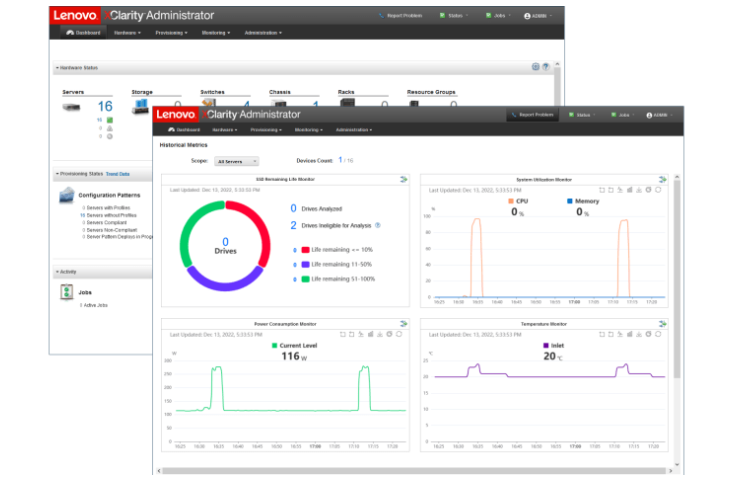Click the Jobs icon under Activity
738x484 pixels.
pos(67,292)
